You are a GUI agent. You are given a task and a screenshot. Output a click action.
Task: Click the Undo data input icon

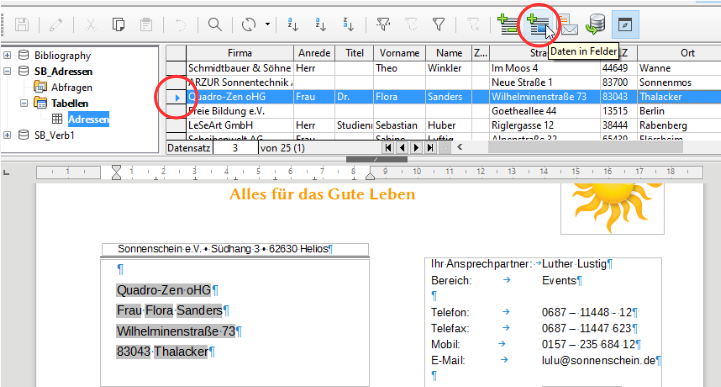(180, 24)
